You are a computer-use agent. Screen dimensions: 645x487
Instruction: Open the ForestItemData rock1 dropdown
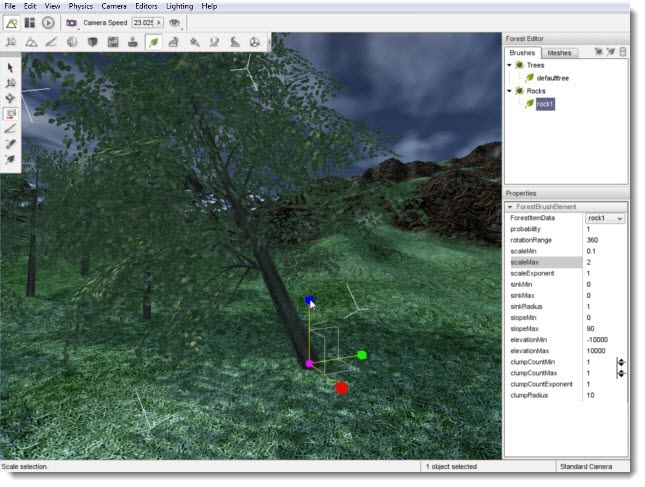[x=605, y=218]
